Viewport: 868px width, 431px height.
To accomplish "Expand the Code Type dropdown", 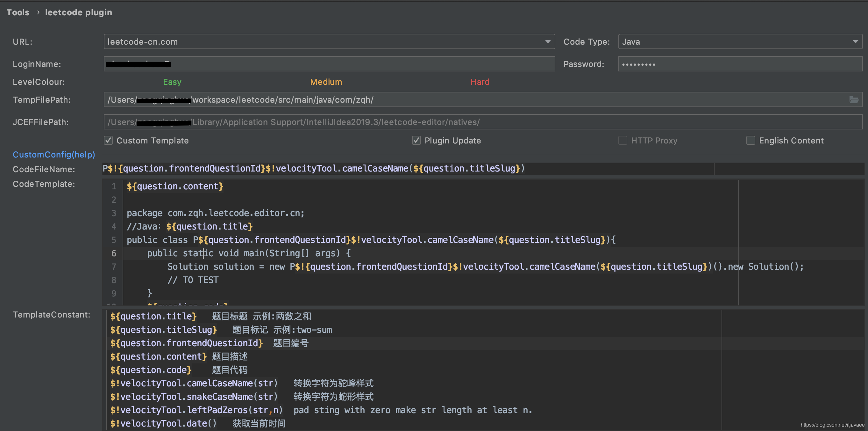I will tap(855, 42).
